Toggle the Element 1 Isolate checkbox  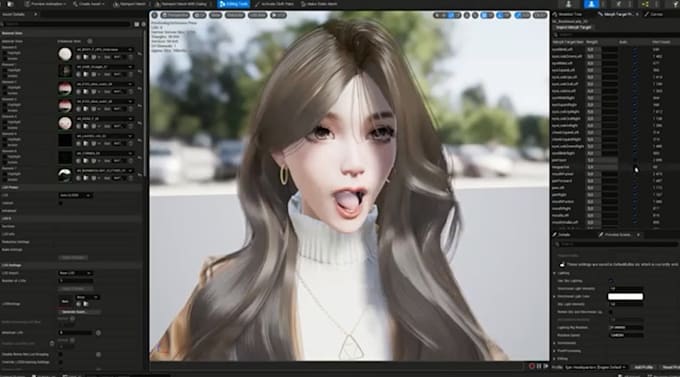coord(5,76)
